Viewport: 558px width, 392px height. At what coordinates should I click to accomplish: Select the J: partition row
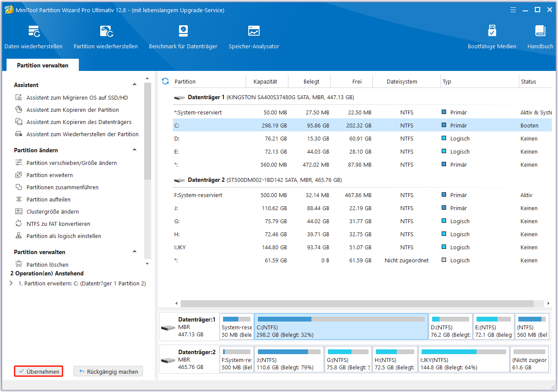pyautogui.click(x=362, y=208)
